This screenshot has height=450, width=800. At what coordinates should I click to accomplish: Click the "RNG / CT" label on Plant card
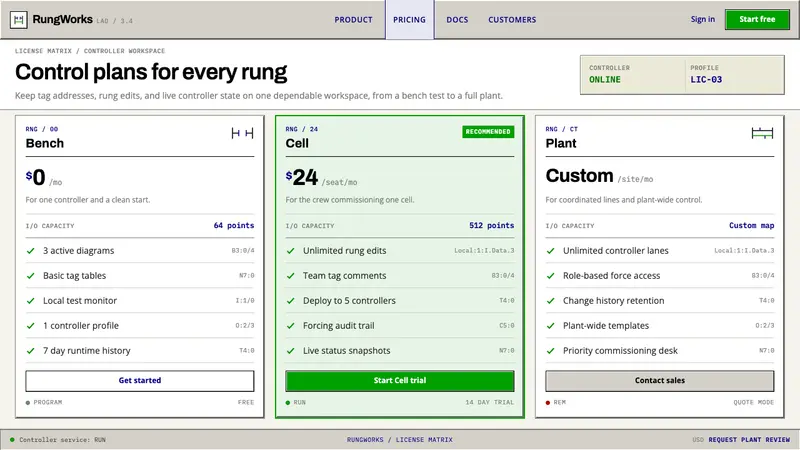561,129
